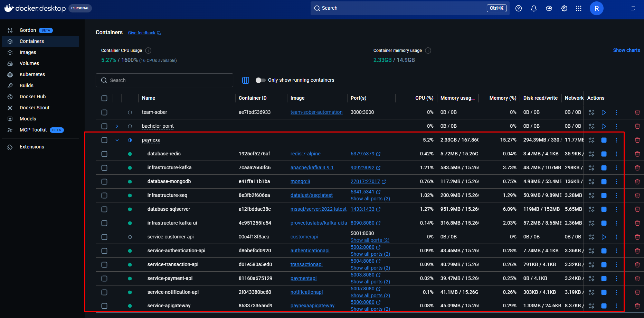Screen dimensions: 644x318
Task: Stop the service-payment-api container
Action: pos(604,279)
